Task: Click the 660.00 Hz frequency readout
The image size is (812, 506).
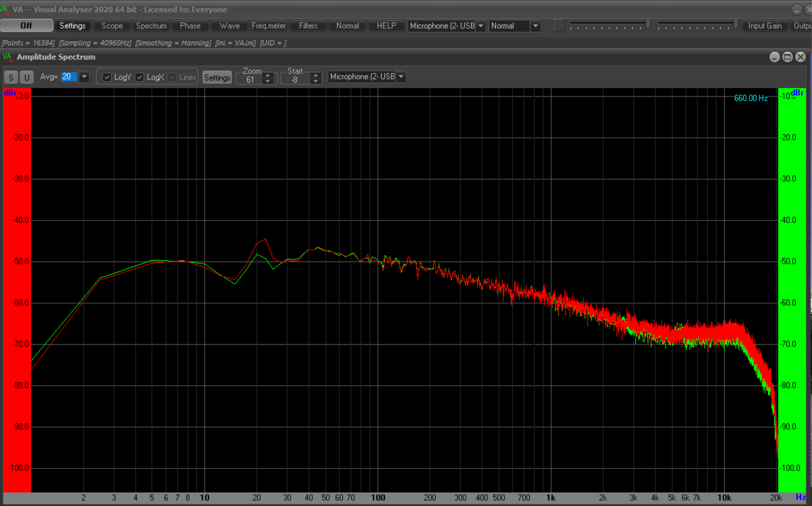Action: (x=751, y=98)
